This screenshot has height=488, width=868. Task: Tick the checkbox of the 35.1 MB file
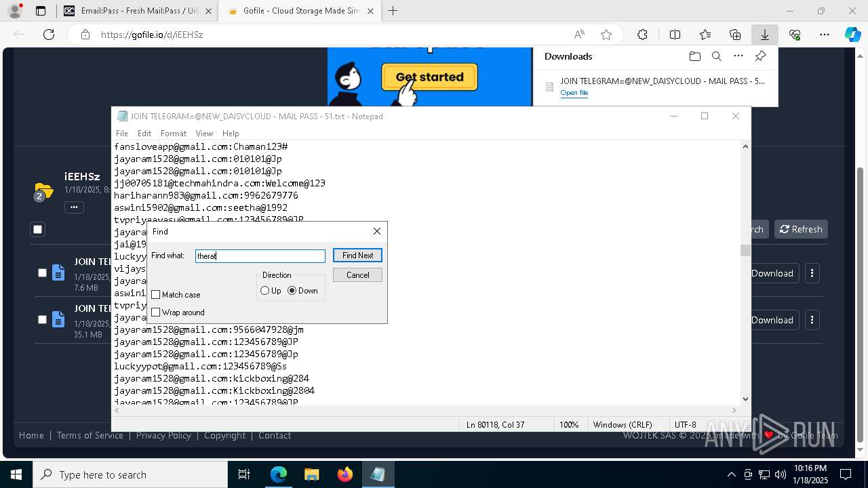42,319
